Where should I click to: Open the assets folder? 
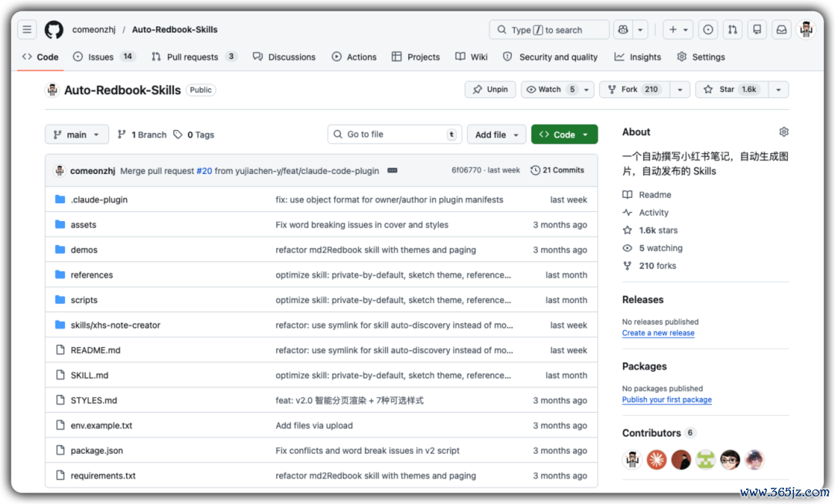click(x=83, y=225)
